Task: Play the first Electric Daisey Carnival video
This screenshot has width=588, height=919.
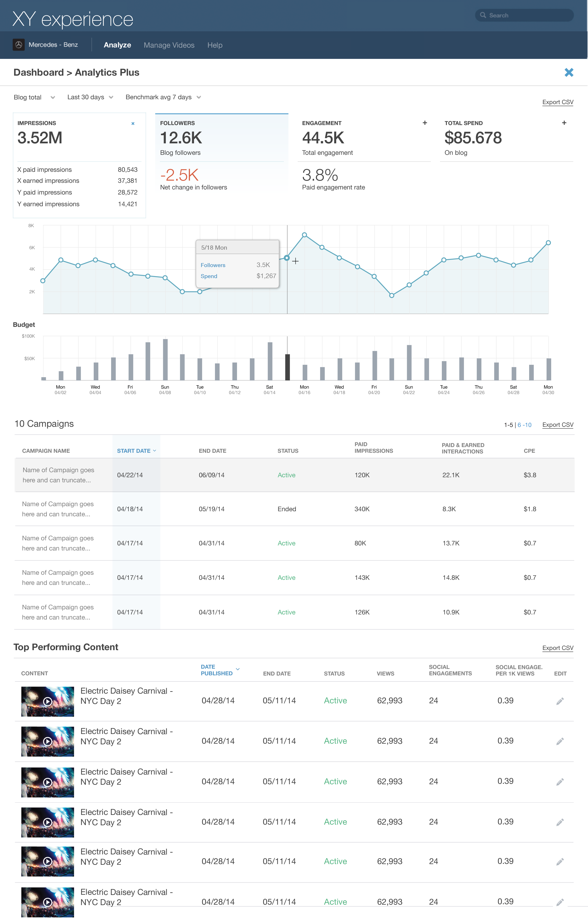Action: pyautogui.click(x=47, y=701)
